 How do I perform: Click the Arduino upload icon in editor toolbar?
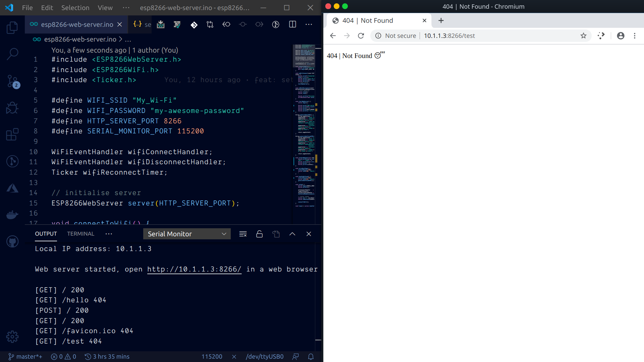pos(161,24)
